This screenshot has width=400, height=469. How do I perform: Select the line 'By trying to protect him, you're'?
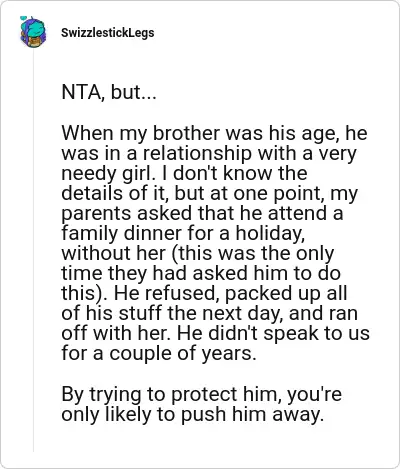pos(201,394)
